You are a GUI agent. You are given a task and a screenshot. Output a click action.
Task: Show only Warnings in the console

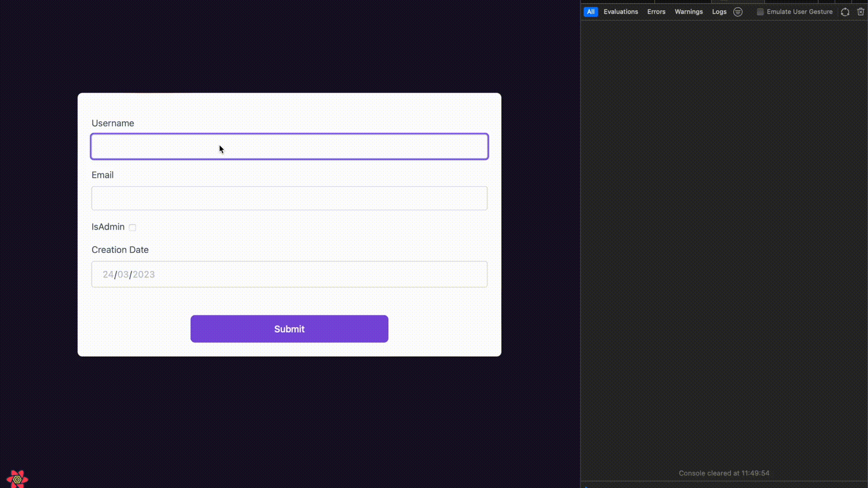(689, 12)
